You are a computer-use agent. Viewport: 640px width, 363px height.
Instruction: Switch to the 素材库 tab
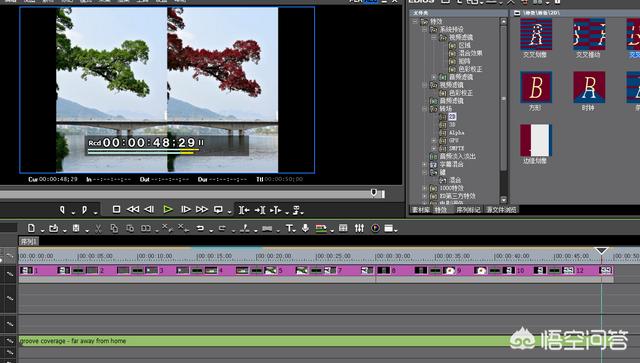420,210
